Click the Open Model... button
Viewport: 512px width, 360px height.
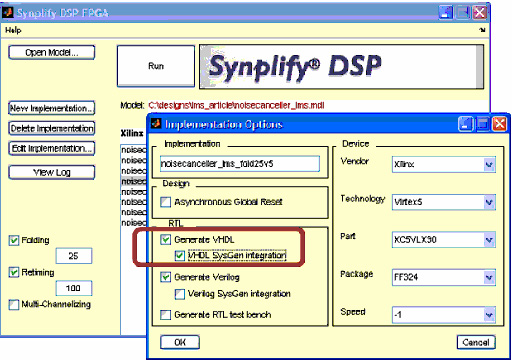52,53
